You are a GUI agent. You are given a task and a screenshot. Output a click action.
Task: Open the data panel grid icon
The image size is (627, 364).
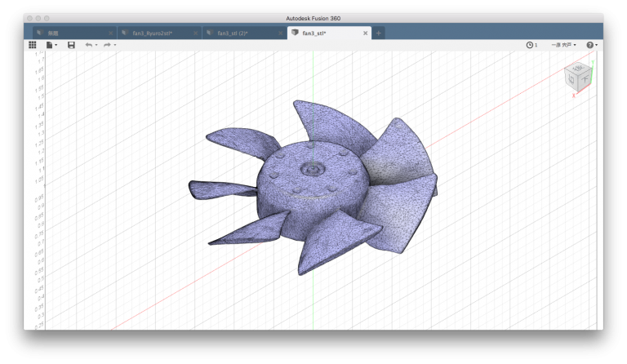[33, 45]
